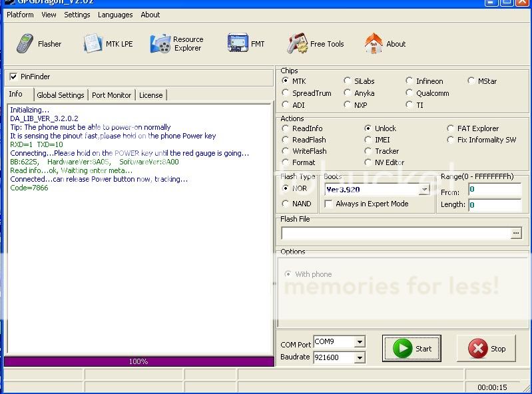Expand the Baudrate dropdown
This screenshot has width=532, height=394.
pos(360,357)
